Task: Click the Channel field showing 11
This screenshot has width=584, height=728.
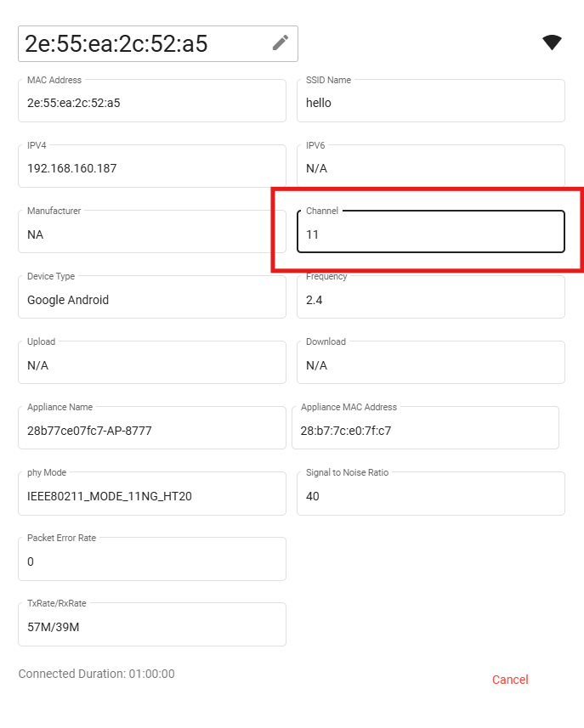Action: pyautogui.click(x=431, y=232)
